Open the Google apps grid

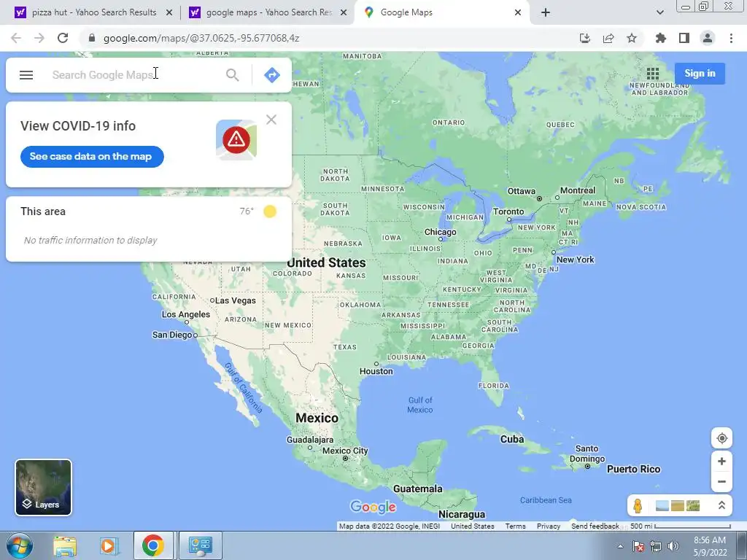pyautogui.click(x=653, y=74)
